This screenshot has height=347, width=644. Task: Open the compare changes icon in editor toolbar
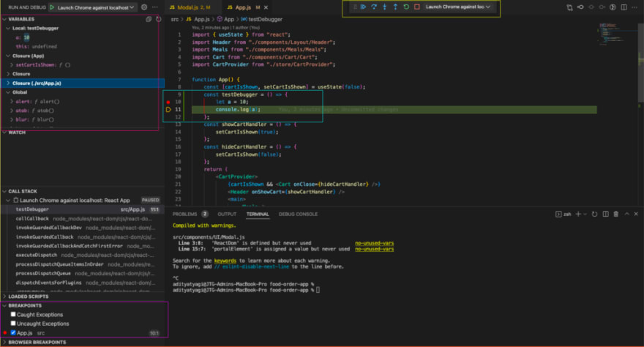569,7
